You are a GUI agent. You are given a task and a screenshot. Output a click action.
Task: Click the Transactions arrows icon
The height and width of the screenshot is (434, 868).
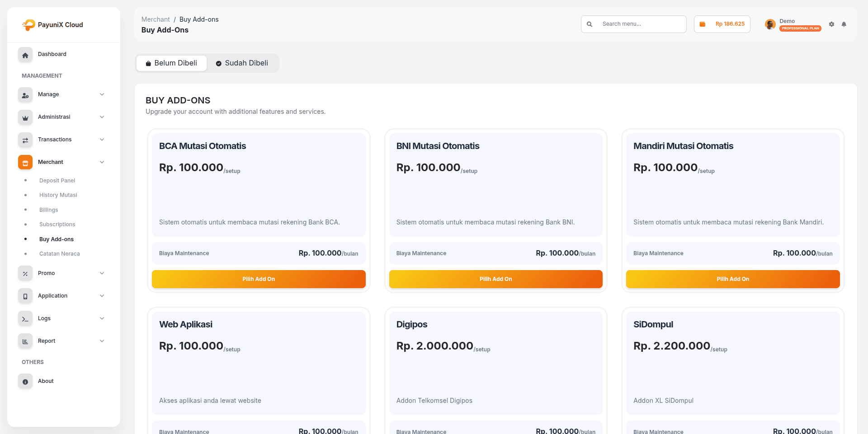point(25,140)
